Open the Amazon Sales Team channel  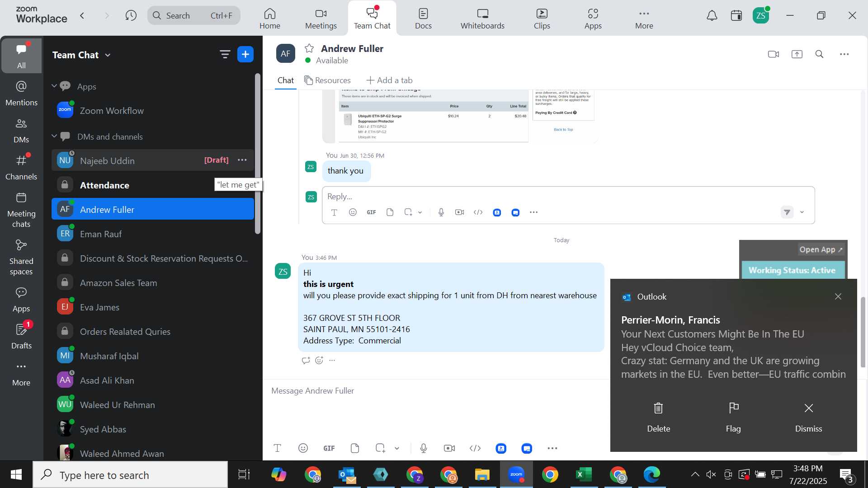point(153,282)
